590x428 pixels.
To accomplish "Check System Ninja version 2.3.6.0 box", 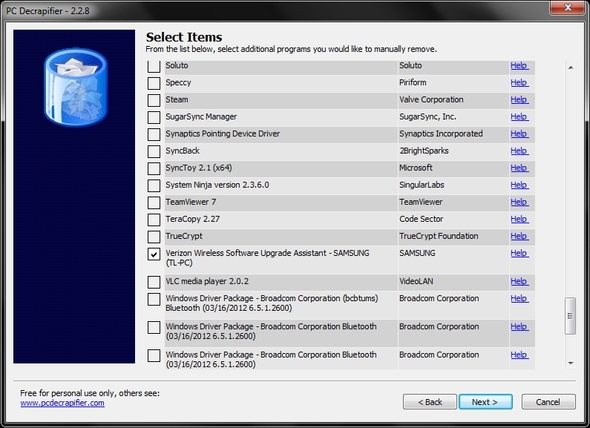I will click(154, 186).
